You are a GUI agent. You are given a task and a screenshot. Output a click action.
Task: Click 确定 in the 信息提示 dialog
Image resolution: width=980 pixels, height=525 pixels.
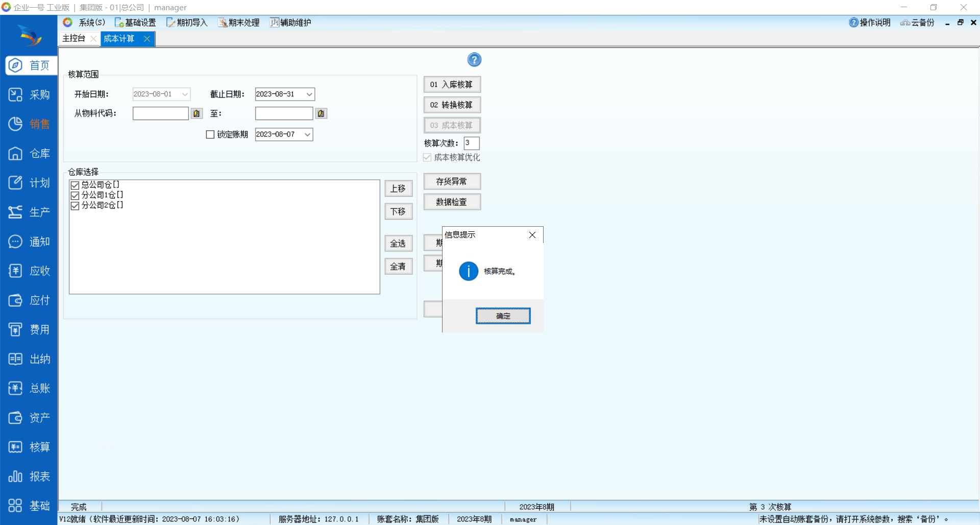coord(503,316)
